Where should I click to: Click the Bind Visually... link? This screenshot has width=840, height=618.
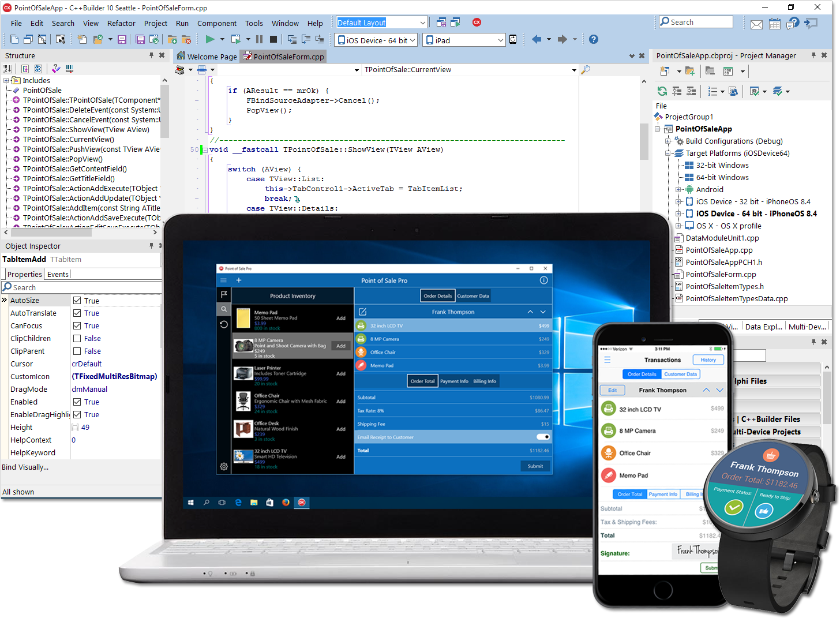[25, 467]
